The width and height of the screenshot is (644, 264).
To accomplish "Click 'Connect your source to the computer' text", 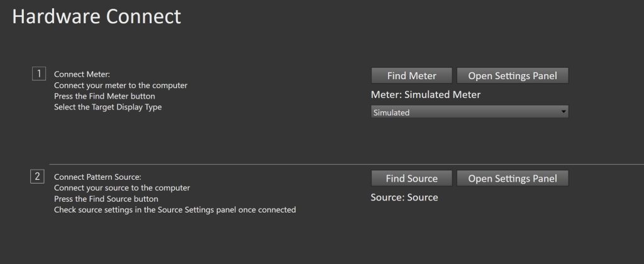I will (x=122, y=187).
